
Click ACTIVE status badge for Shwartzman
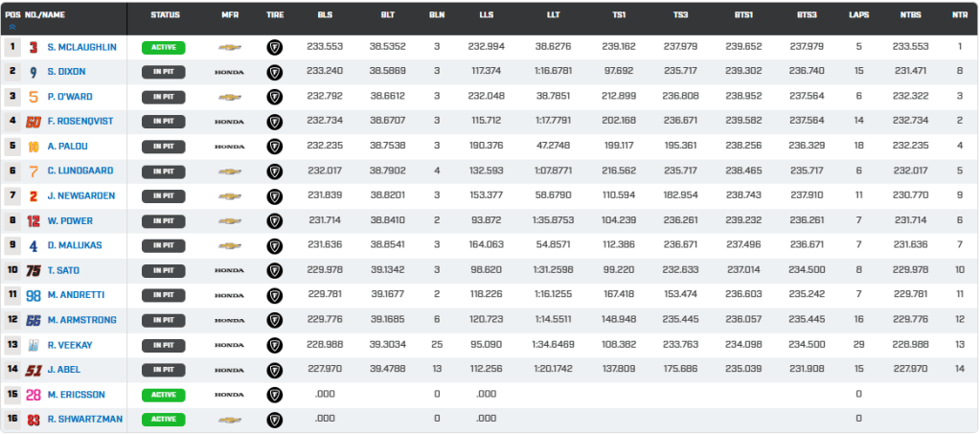[x=163, y=419]
